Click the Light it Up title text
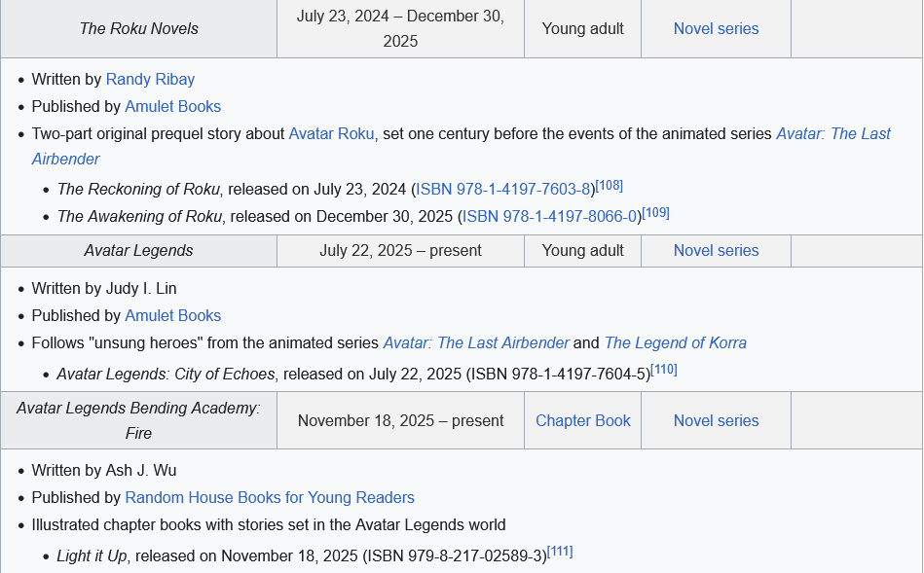The height and width of the screenshot is (573, 924). (92, 555)
